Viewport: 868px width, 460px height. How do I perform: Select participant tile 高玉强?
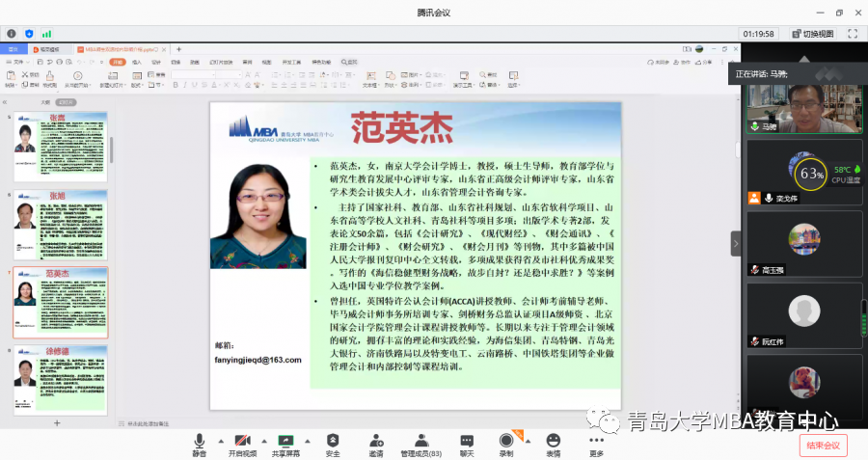(804, 243)
